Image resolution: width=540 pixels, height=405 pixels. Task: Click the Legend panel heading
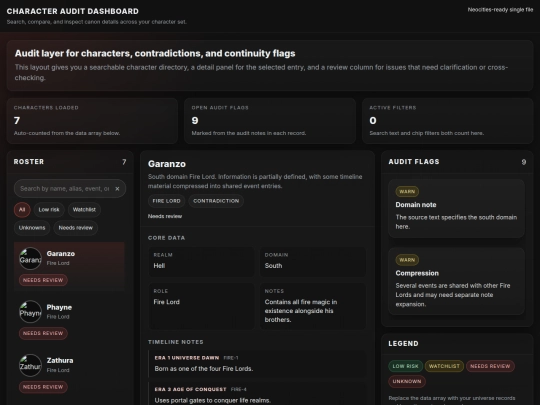(x=403, y=344)
